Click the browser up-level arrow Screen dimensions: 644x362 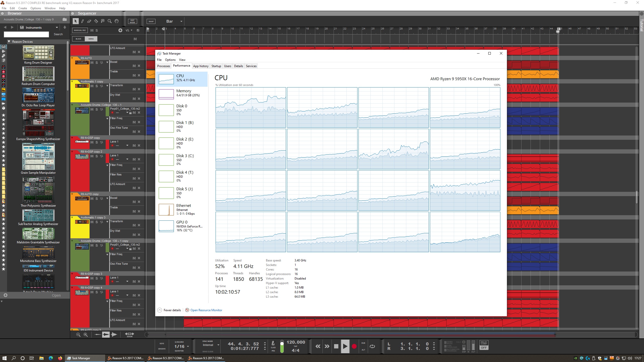(x=65, y=27)
